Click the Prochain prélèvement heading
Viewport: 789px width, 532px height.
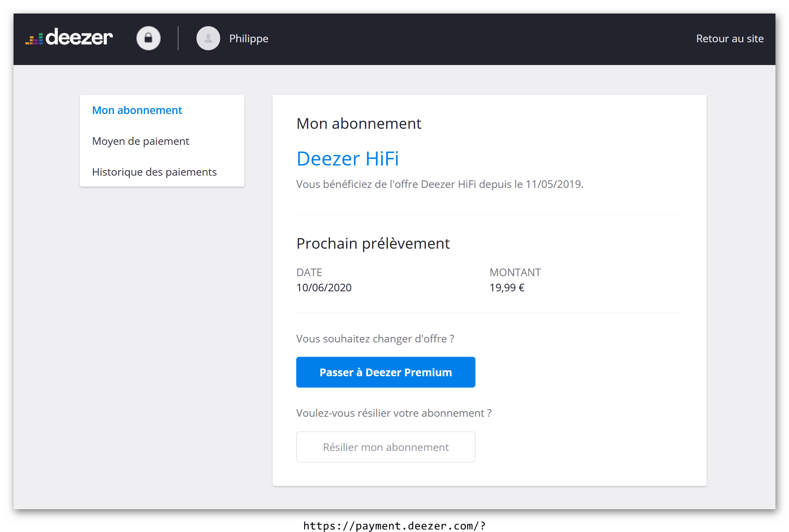pos(373,244)
